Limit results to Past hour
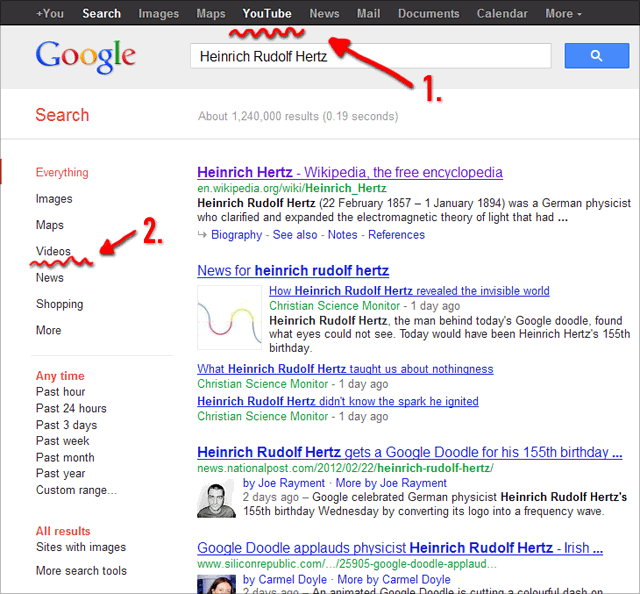 (60, 392)
